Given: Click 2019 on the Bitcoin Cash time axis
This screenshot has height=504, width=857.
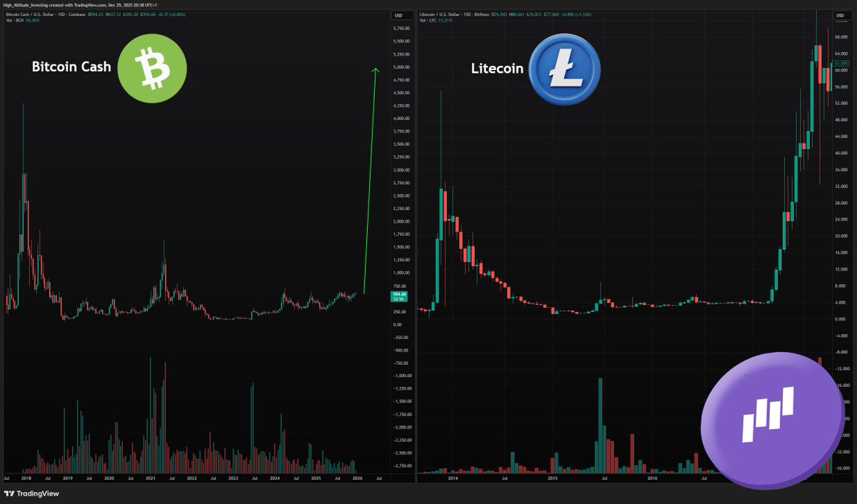Looking at the screenshot, I should pos(68,478).
